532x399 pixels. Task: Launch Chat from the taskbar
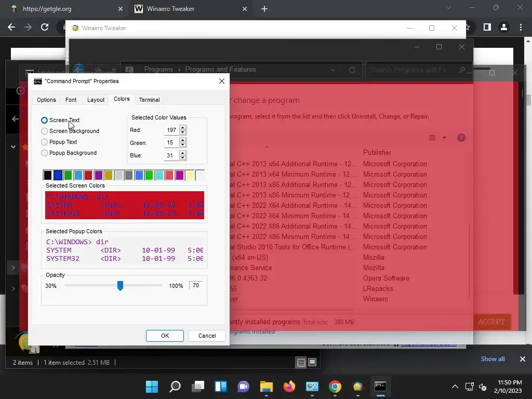243,387
